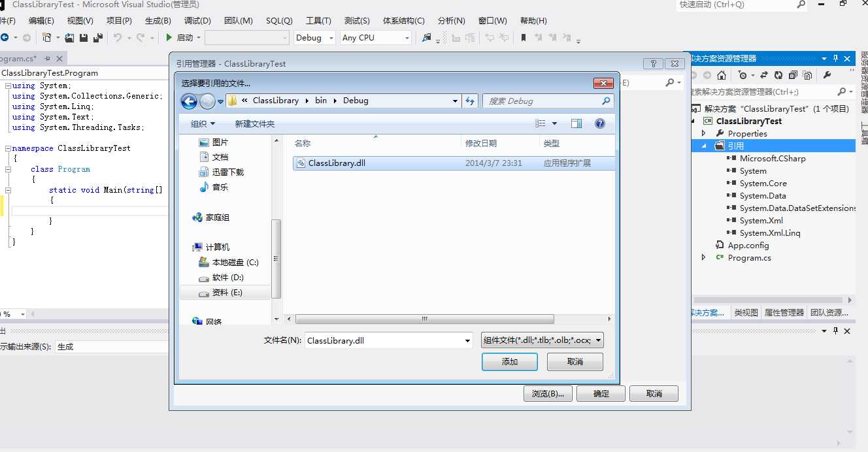Viewport: 868px width, 452px height.
Task: Click the Properties wrench icon in Solution Explorer toolbar
Action: (x=827, y=75)
